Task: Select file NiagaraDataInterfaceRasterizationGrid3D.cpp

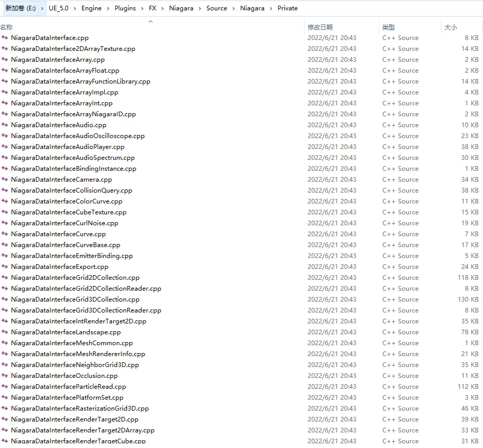Action: pyautogui.click(x=80, y=408)
